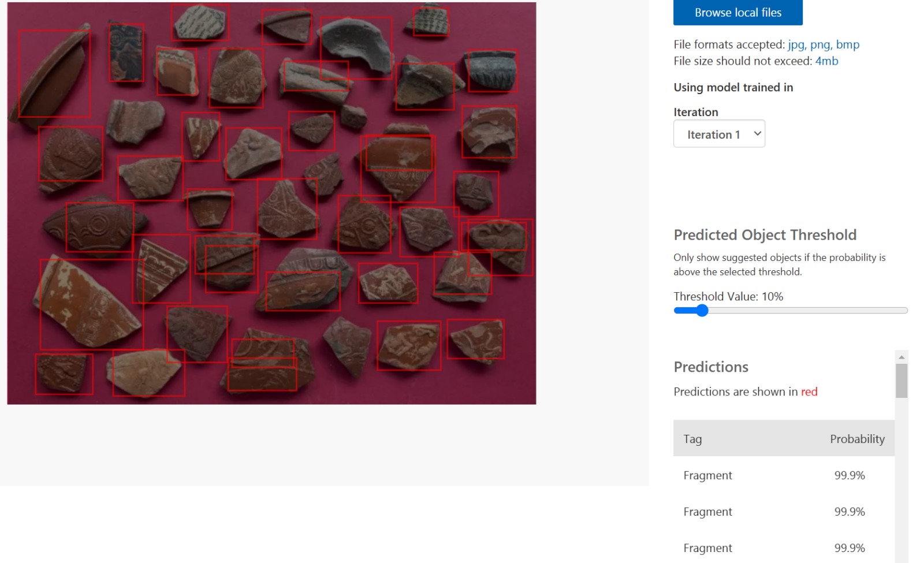Click the blue png file format text
Screen dimensions: 924x563
click(x=819, y=44)
